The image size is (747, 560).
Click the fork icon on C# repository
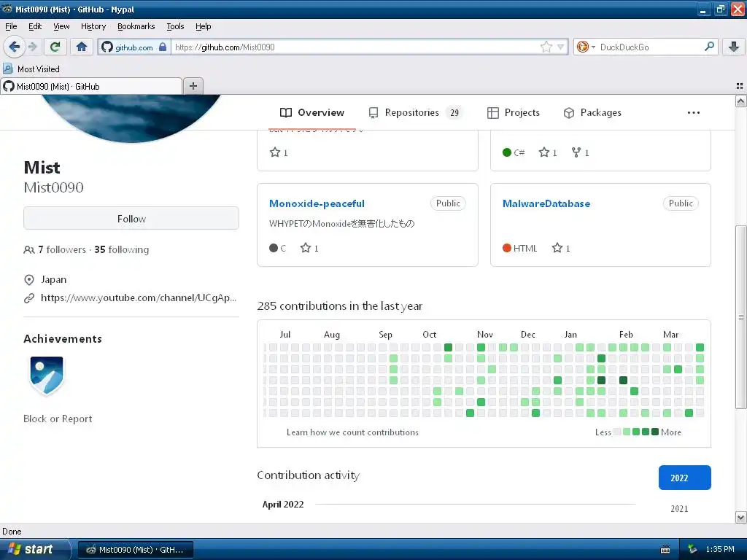click(576, 152)
